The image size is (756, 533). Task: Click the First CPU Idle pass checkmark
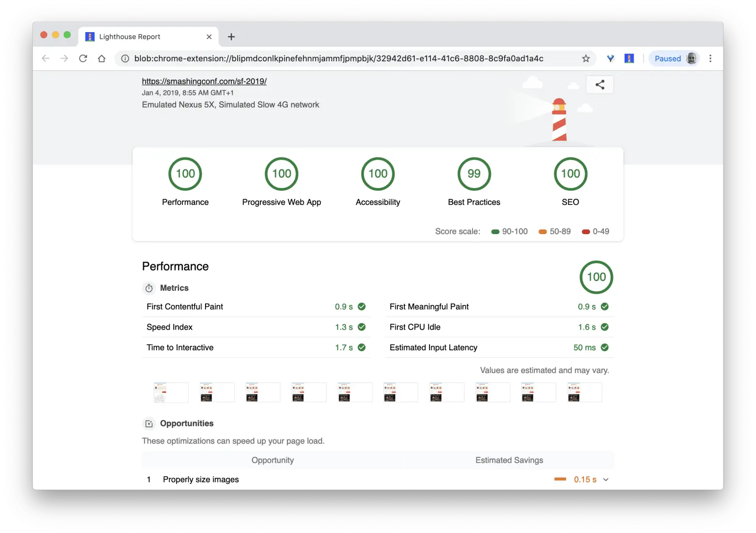(605, 327)
